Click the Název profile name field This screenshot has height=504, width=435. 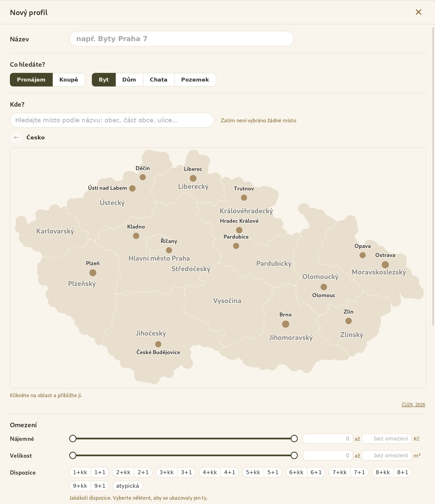tap(181, 39)
